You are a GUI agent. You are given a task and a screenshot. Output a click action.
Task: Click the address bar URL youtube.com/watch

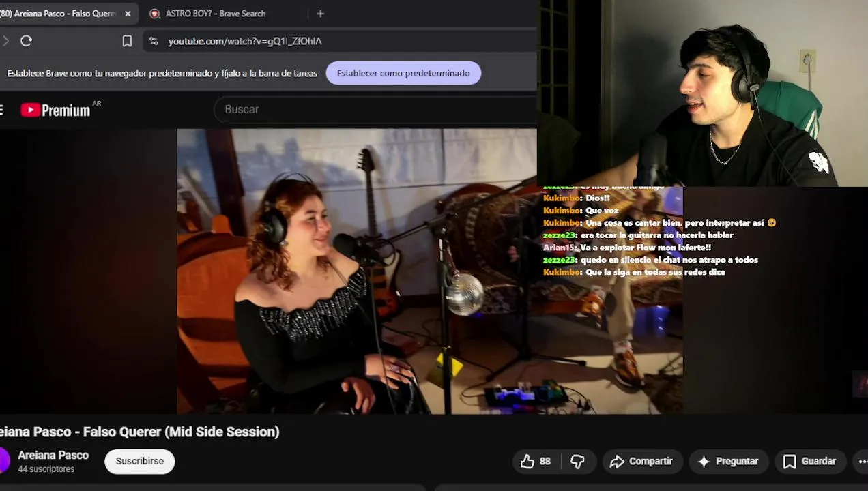click(x=245, y=41)
